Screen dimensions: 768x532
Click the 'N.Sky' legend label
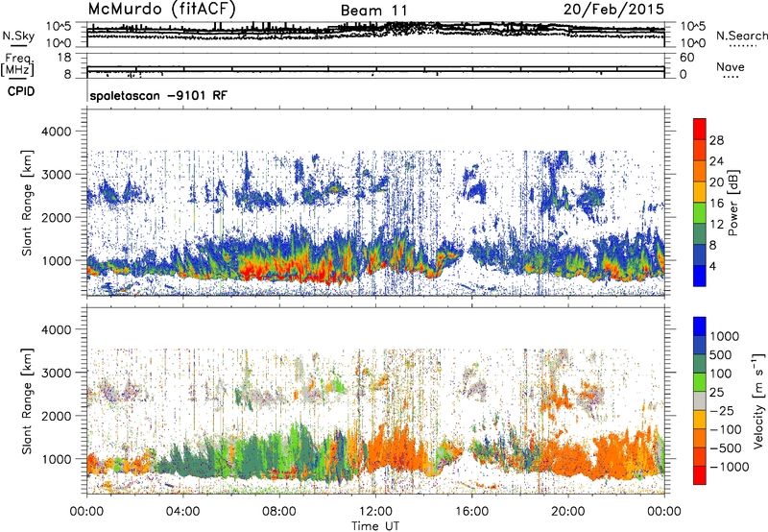pos(18,36)
